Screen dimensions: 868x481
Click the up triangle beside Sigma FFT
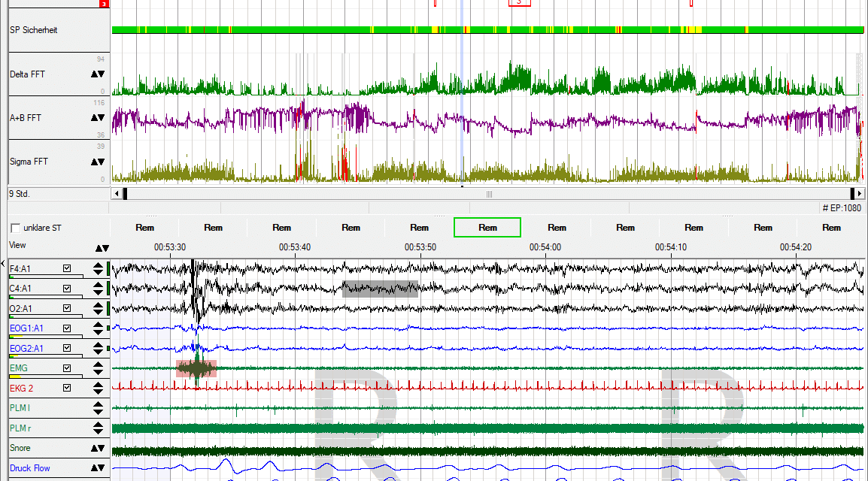point(94,162)
